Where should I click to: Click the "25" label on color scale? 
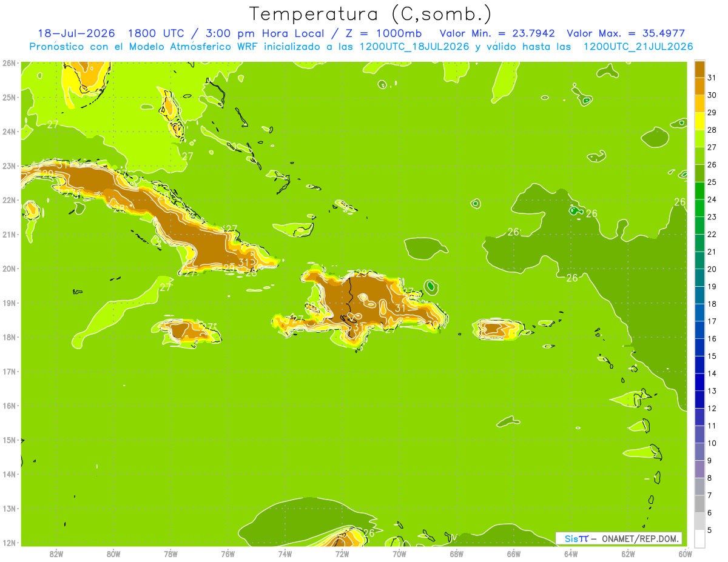point(712,182)
